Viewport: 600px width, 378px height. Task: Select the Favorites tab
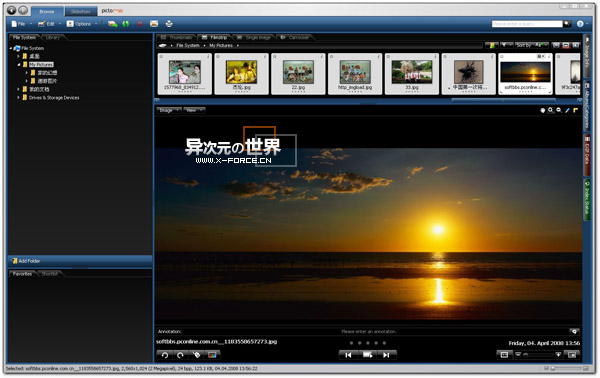click(22, 274)
